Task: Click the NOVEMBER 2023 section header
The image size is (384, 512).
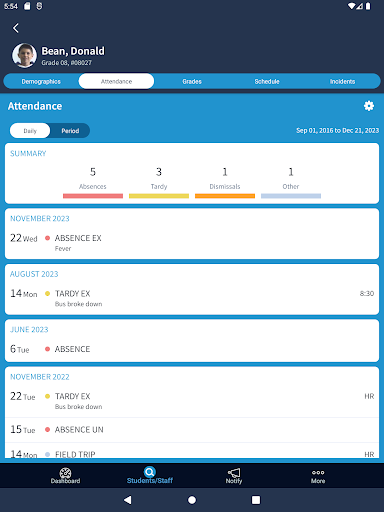Action: click(x=40, y=219)
